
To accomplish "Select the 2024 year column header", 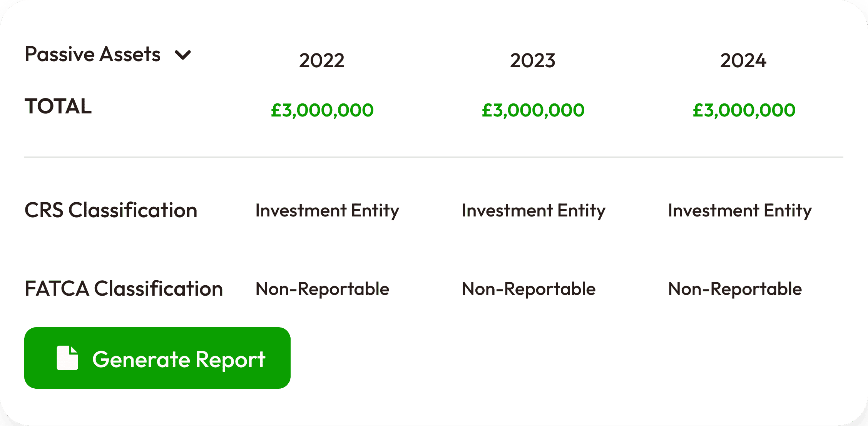I will 743,61.
